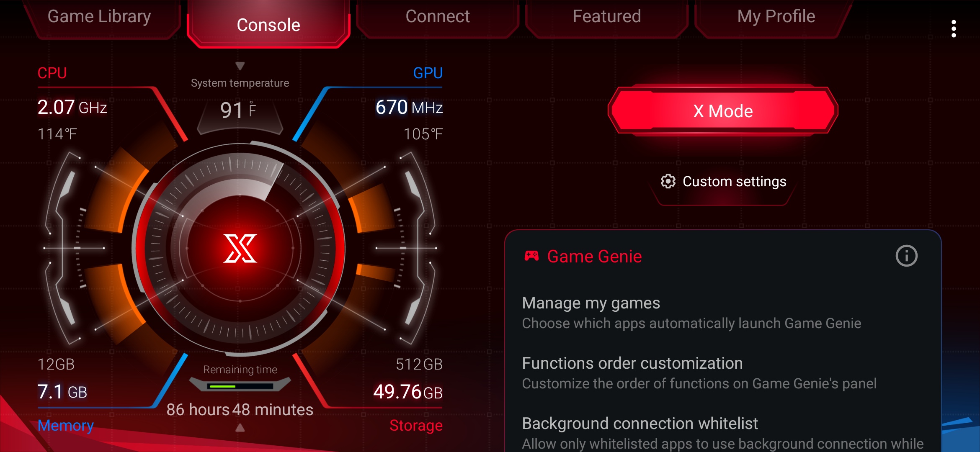
Task: Open Custom settings panel
Action: point(722,181)
